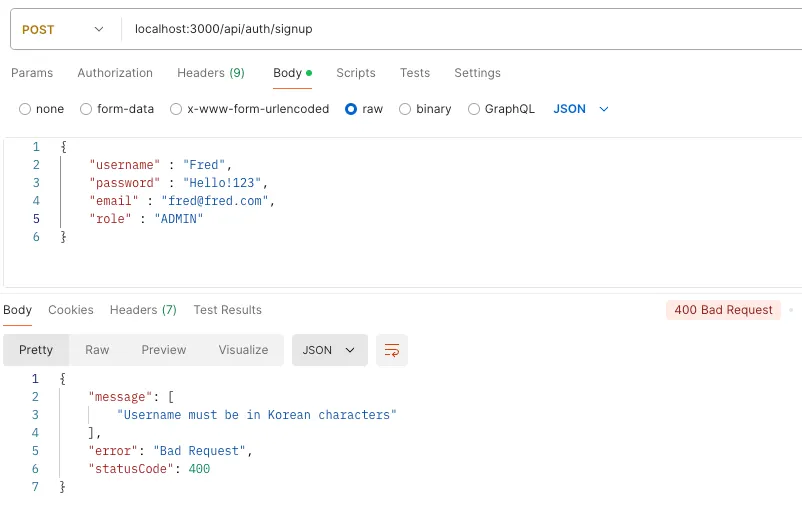Toggle word wrap icon in response
The width and height of the screenshot is (802, 508).
pyautogui.click(x=392, y=350)
